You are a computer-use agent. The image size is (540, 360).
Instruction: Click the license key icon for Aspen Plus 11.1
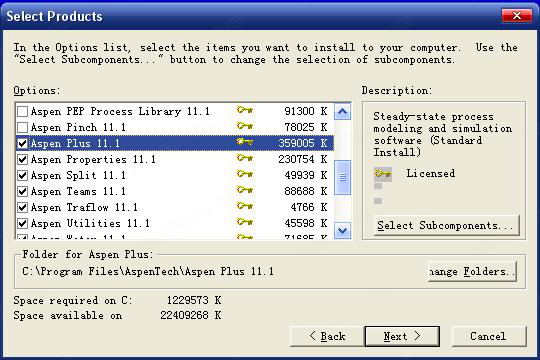point(245,142)
